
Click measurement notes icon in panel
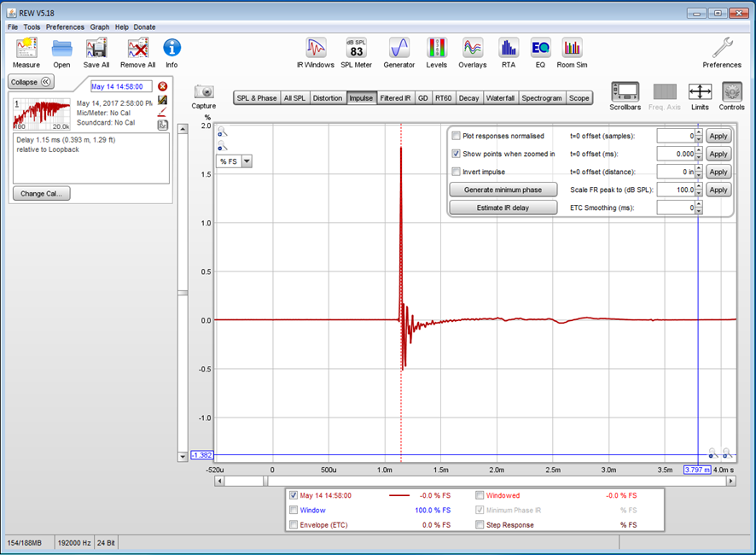click(162, 125)
